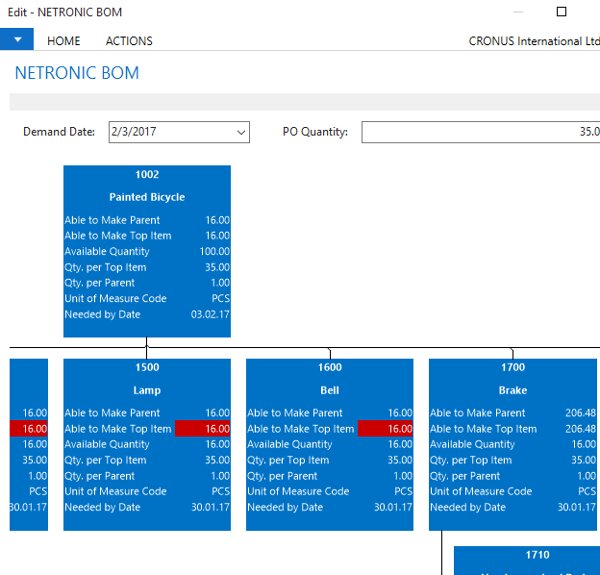Switch to the HOME ribbon tab
Screen dimensions: 600x575
point(64,41)
